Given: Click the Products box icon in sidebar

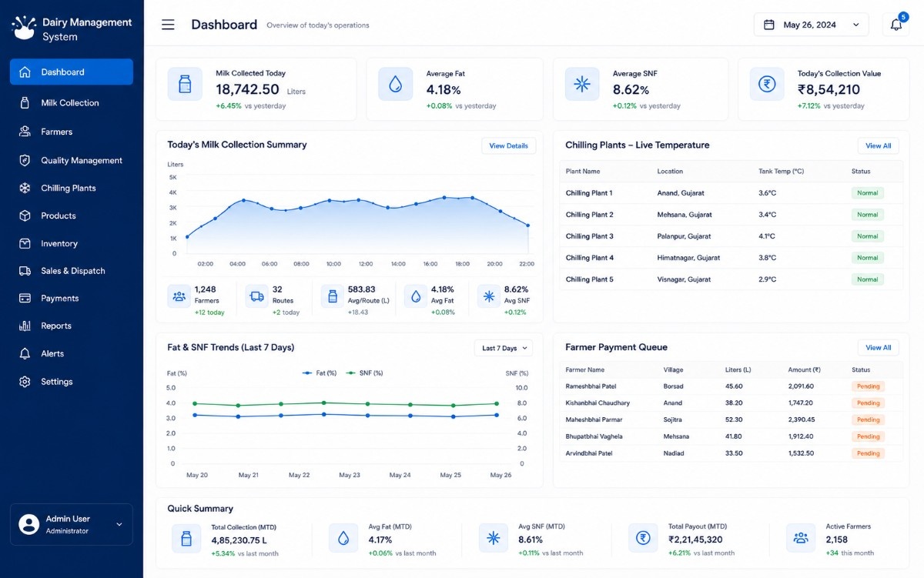Looking at the screenshot, I should [x=25, y=215].
